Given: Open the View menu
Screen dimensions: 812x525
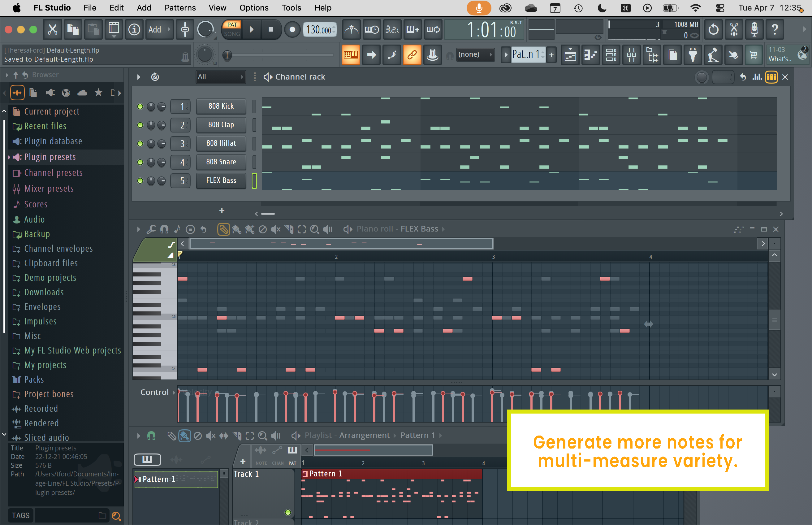Looking at the screenshot, I should click(x=217, y=7).
